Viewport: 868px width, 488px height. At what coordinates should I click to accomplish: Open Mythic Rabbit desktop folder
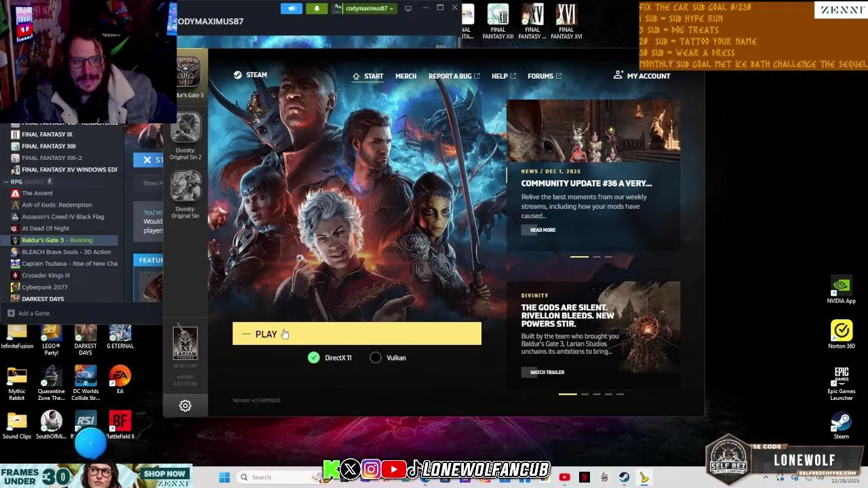(x=17, y=384)
